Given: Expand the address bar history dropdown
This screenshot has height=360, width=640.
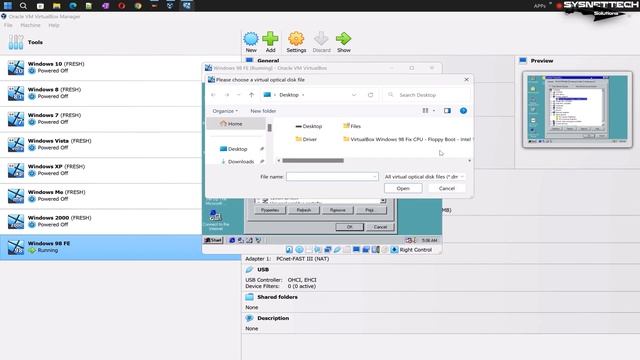Looking at the screenshot, I should 354,95.
